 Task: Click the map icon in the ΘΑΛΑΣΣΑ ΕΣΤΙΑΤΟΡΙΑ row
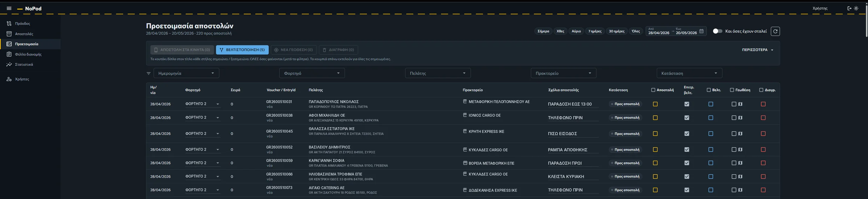click(740, 134)
